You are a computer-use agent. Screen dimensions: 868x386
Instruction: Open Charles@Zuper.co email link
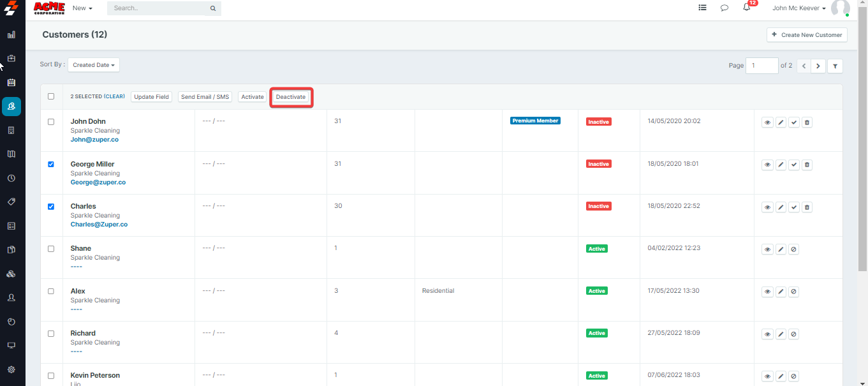coord(99,225)
